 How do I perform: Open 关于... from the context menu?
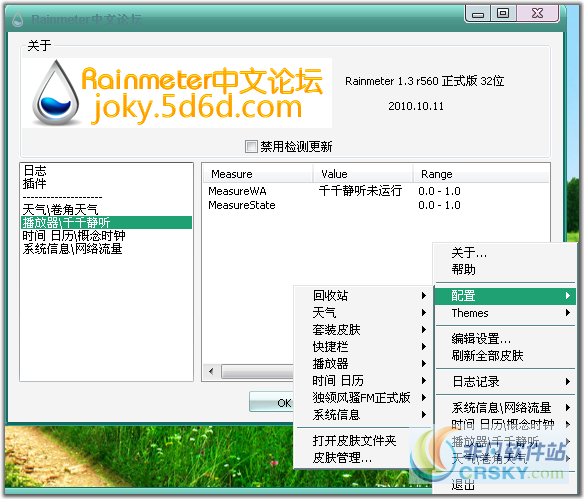(x=505, y=253)
